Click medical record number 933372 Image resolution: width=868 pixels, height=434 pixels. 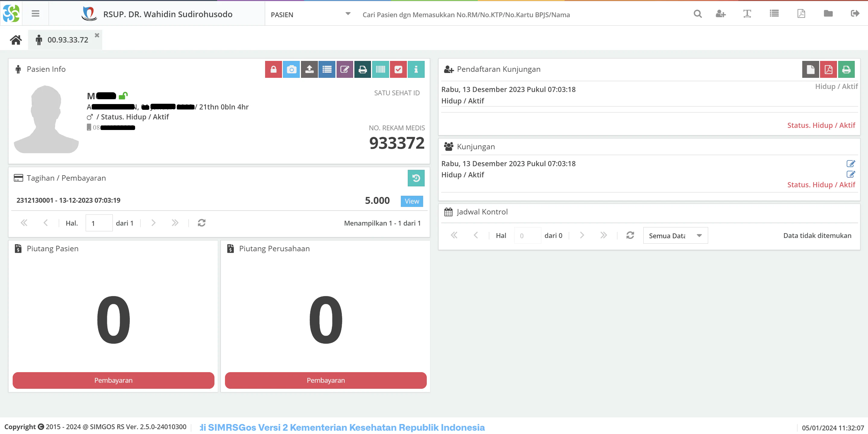pos(397,143)
